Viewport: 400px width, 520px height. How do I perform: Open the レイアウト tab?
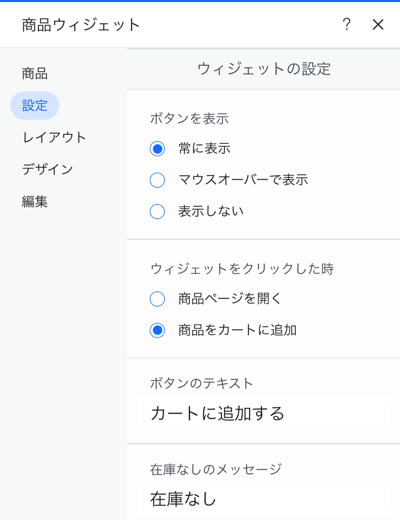(54, 137)
